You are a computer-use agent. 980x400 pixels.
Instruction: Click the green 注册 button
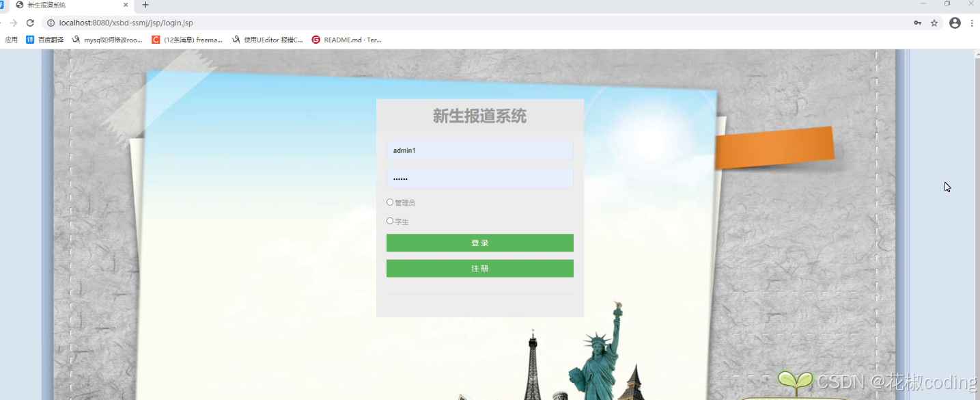[x=479, y=268]
